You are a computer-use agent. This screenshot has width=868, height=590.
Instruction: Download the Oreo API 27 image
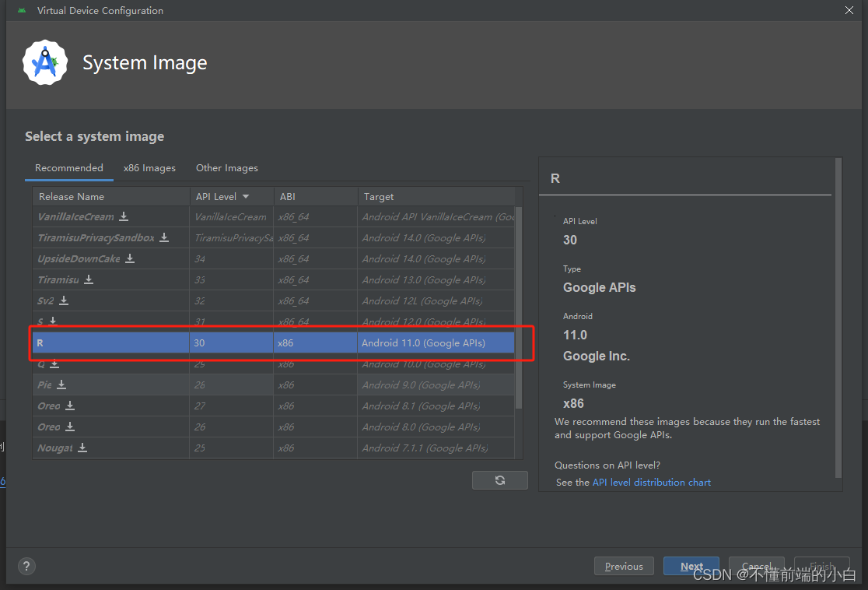70,406
